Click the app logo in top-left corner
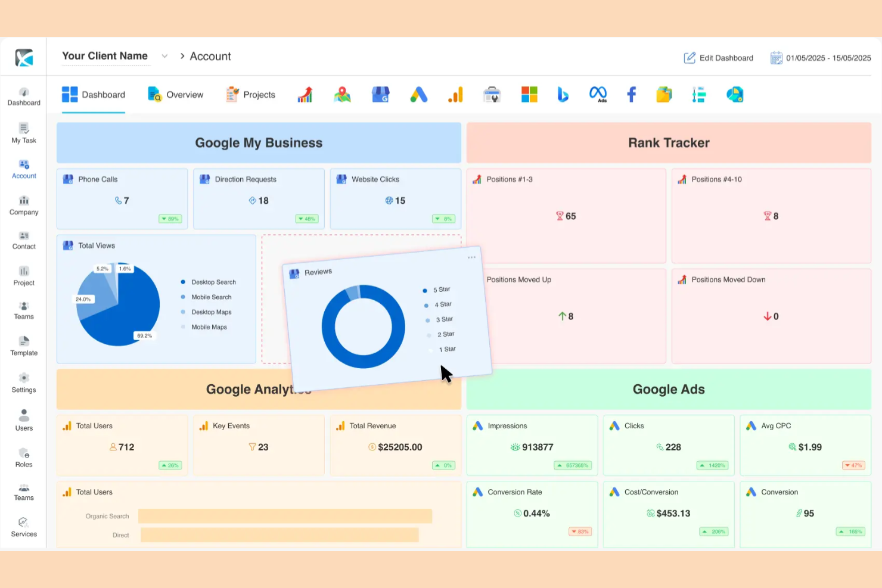The image size is (882, 588). click(24, 58)
